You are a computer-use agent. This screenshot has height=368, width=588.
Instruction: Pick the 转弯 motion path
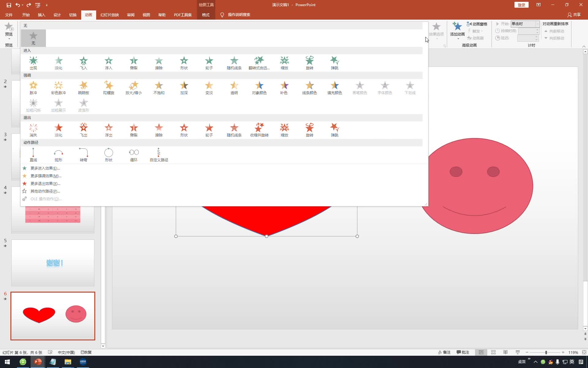tap(84, 155)
